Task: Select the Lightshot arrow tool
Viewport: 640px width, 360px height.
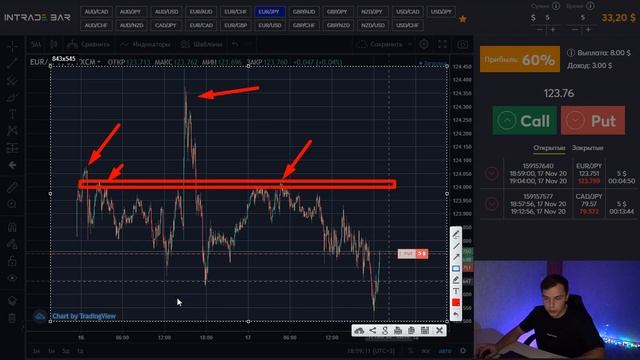Action: [x=456, y=257]
